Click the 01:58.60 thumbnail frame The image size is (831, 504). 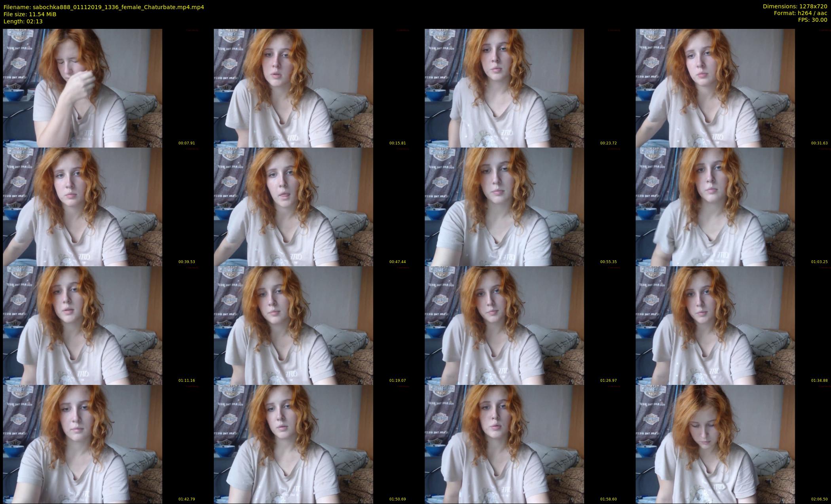[x=504, y=444]
